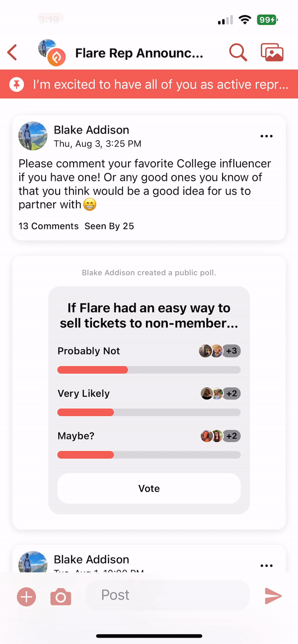
Task: Tap the Post text input field
Action: point(167,595)
